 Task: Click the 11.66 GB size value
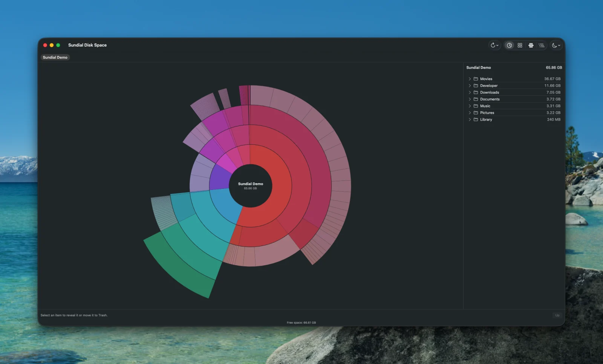552,86
